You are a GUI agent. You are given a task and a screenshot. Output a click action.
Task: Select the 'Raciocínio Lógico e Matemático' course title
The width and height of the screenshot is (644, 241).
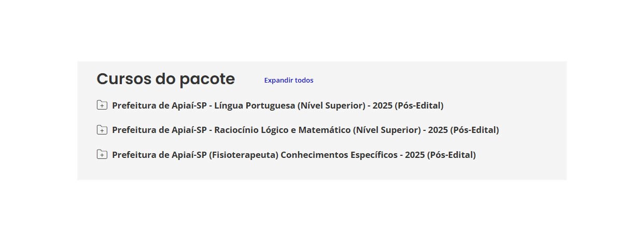pos(305,130)
